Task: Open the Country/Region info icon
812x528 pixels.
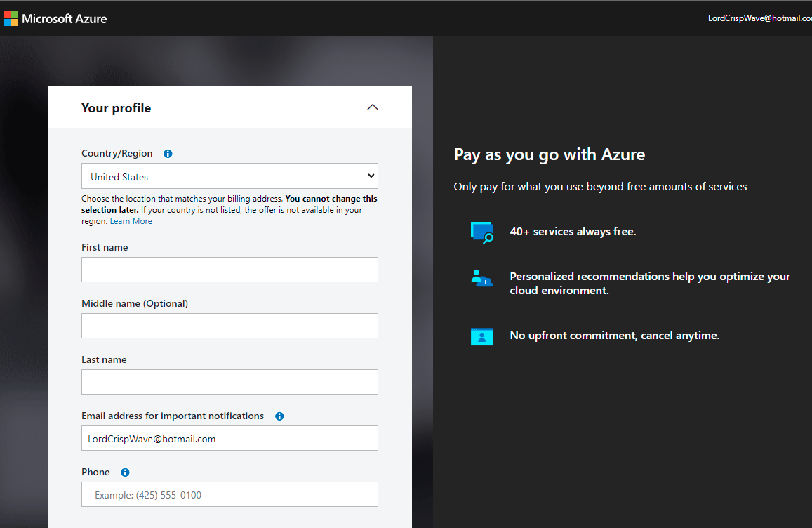Action: click(x=168, y=153)
